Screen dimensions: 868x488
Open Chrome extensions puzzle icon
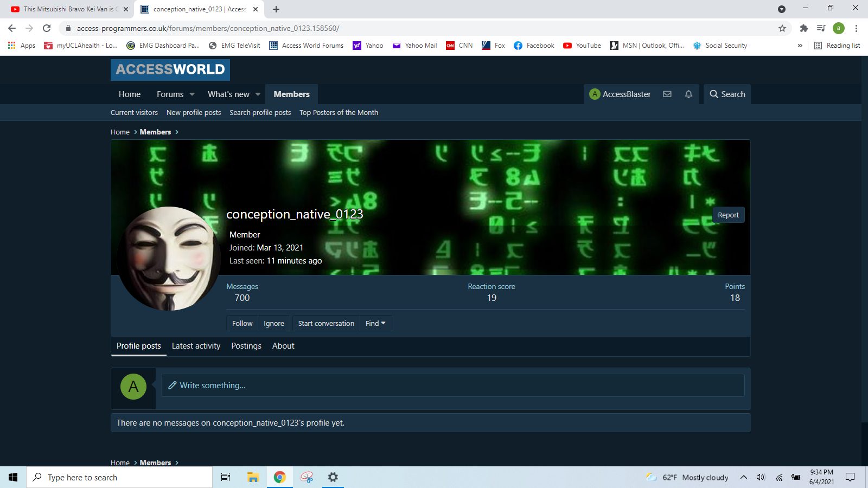pyautogui.click(x=804, y=28)
